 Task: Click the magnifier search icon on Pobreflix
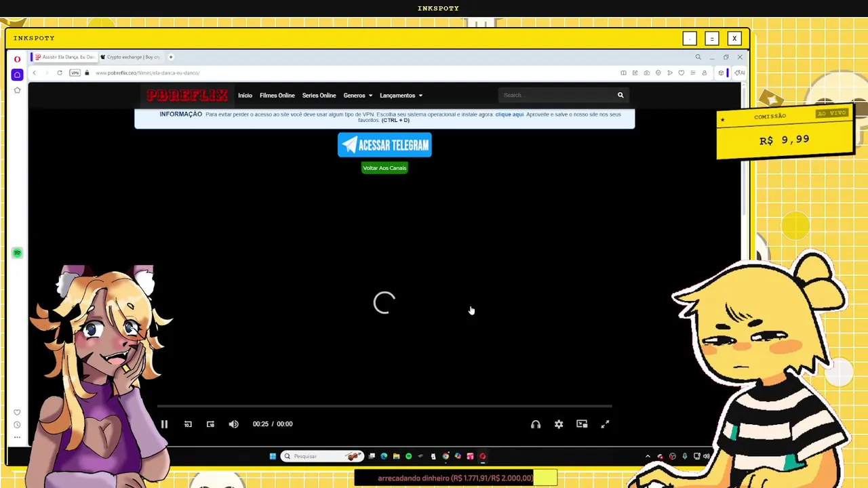[620, 96]
